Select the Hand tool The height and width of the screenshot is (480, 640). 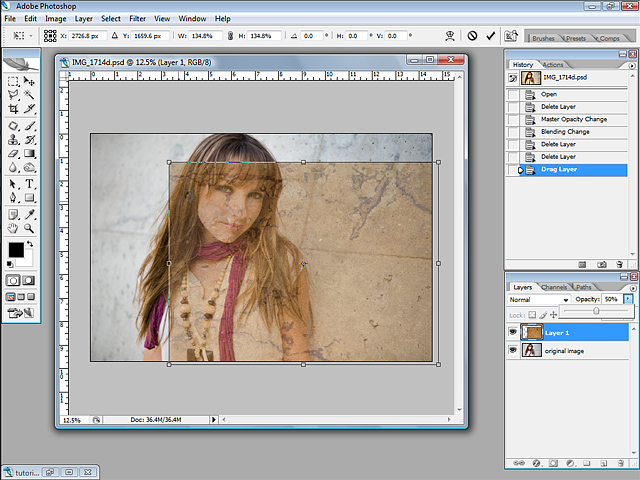14,228
